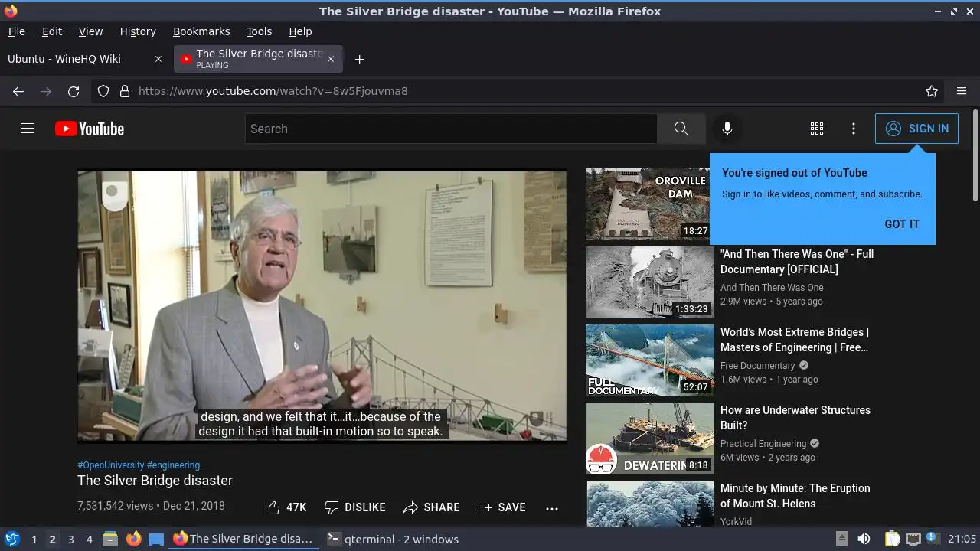Image resolution: width=980 pixels, height=551 pixels.
Task: Dislike the Silver Bridge video
Action: pyautogui.click(x=354, y=507)
